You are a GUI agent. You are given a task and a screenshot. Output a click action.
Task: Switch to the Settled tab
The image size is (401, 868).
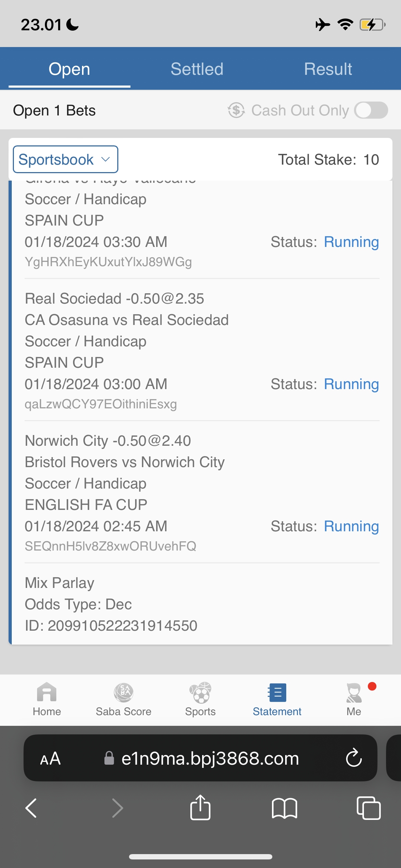click(x=197, y=69)
